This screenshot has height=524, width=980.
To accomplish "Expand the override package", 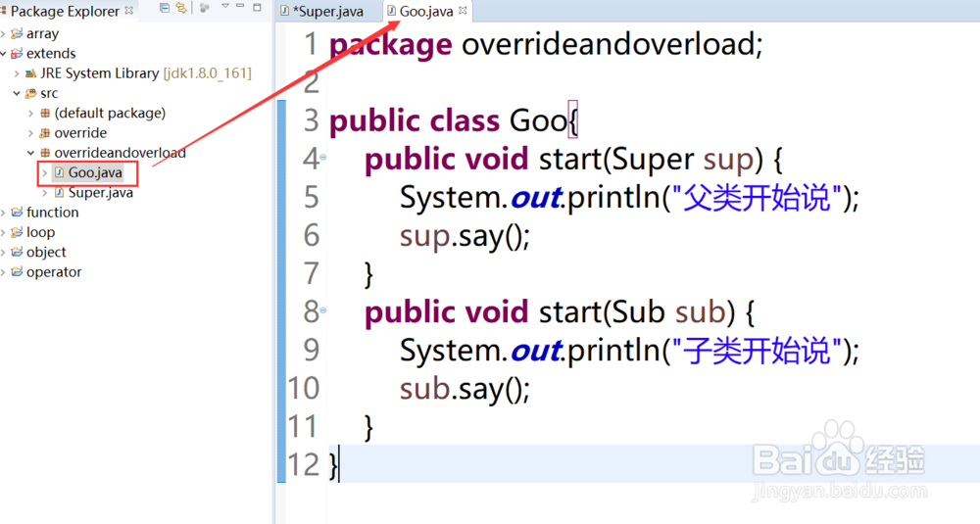I will (30, 133).
